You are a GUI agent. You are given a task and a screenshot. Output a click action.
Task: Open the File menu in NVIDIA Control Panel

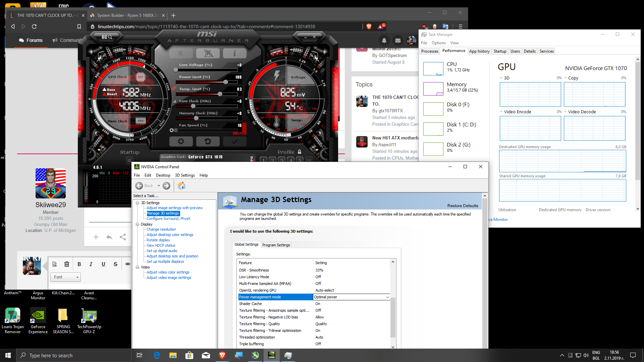(x=137, y=175)
